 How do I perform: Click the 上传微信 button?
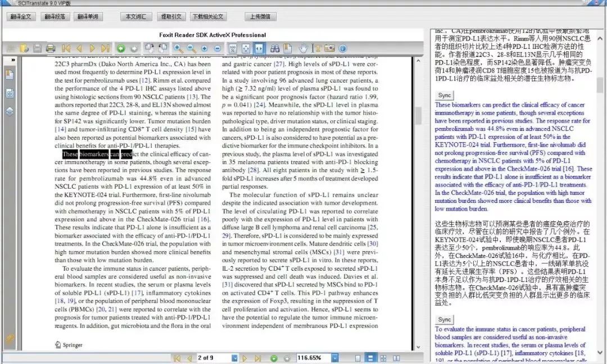coord(260,17)
